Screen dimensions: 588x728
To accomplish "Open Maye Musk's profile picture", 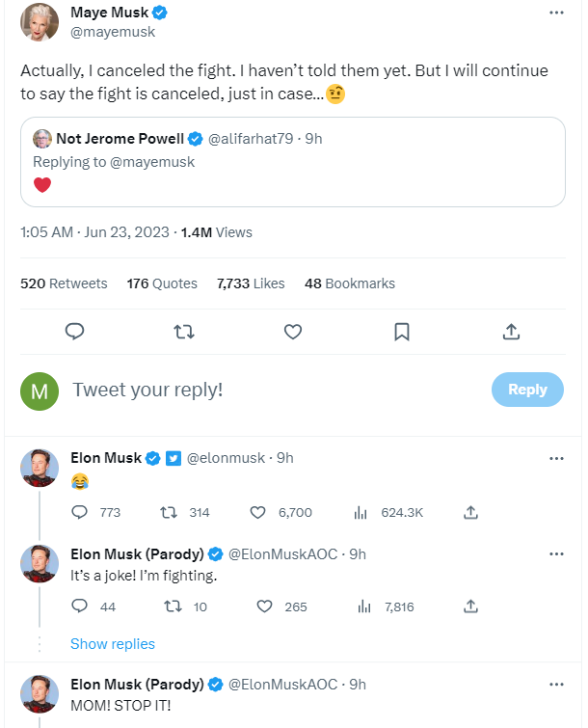I will 39,21.
